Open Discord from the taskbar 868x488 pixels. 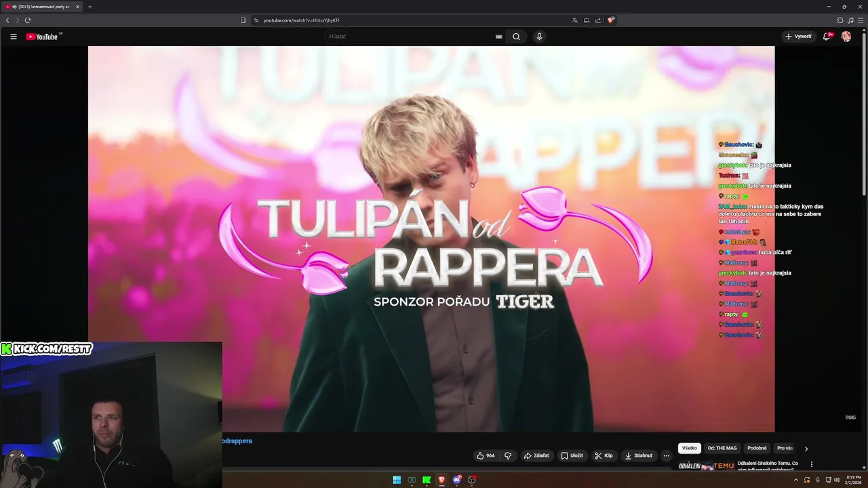point(457,480)
